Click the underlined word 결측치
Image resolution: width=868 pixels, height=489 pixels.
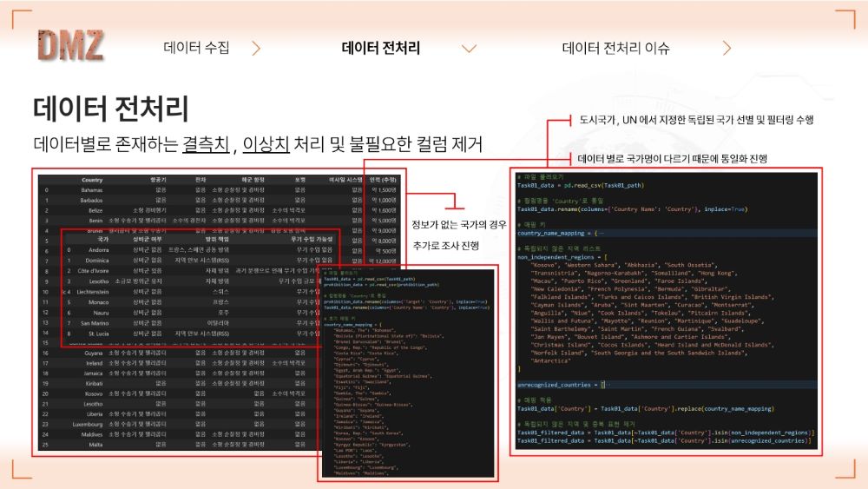point(206,144)
